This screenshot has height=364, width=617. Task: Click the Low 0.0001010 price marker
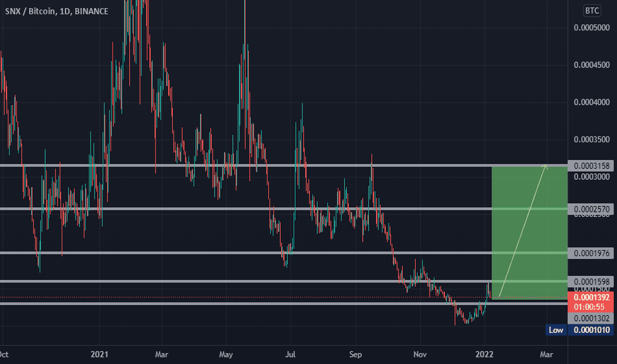point(579,330)
